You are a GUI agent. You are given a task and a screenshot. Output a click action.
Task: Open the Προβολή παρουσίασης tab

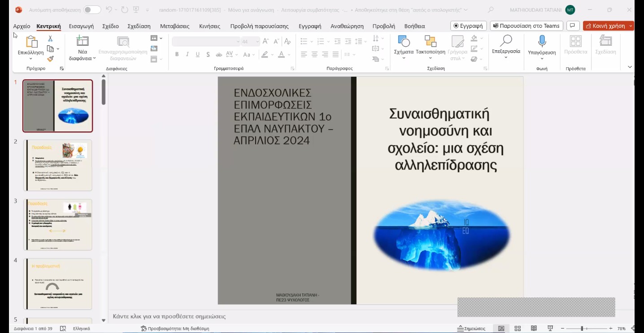259,26
